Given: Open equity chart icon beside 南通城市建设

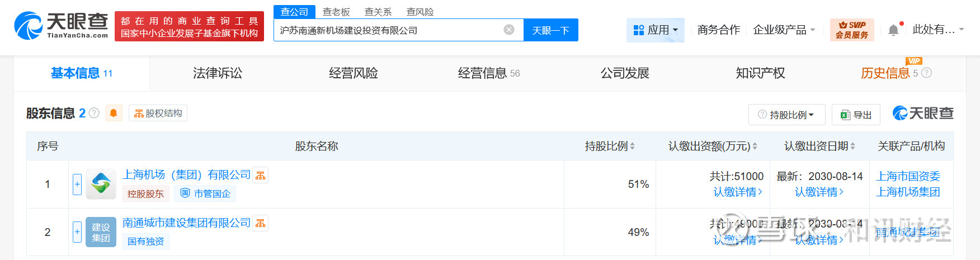Looking at the screenshot, I should tap(261, 224).
